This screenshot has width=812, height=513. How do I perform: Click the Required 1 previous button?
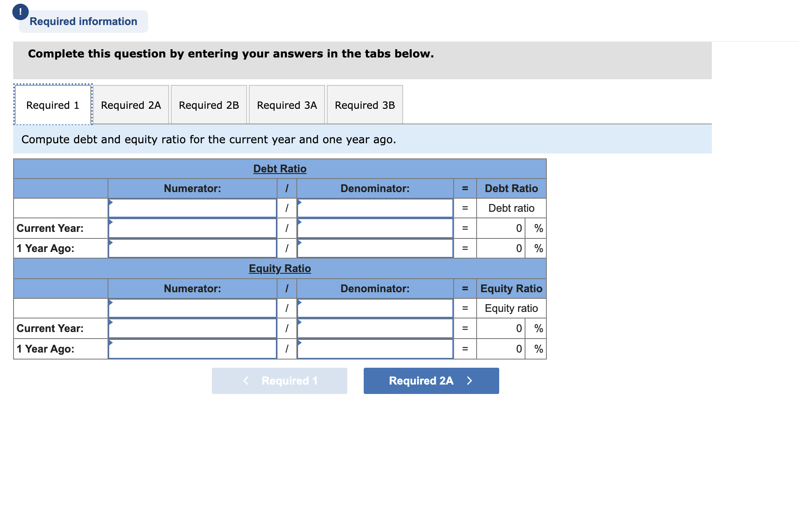(x=279, y=381)
